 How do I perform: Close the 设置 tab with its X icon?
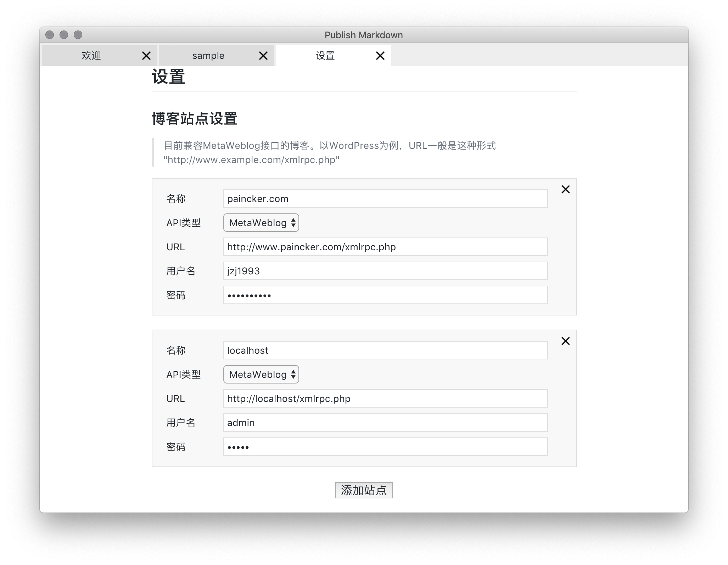point(380,56)
